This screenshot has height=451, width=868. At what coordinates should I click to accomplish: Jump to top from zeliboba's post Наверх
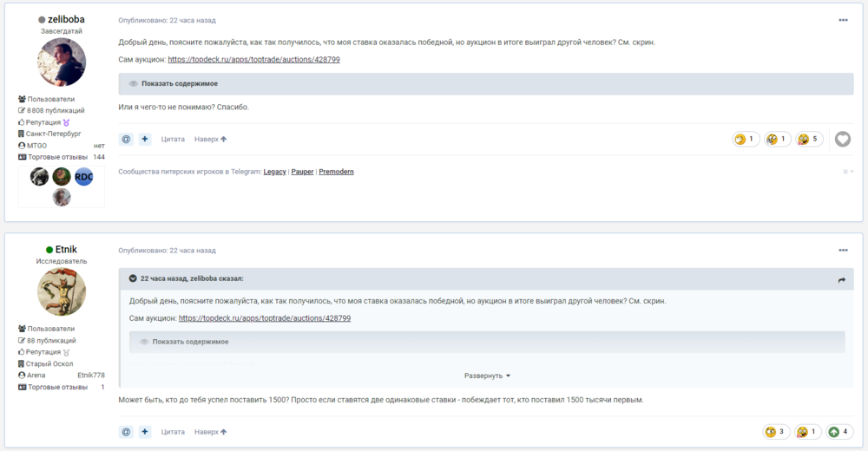pyautogui.click(x=210, y=139)
